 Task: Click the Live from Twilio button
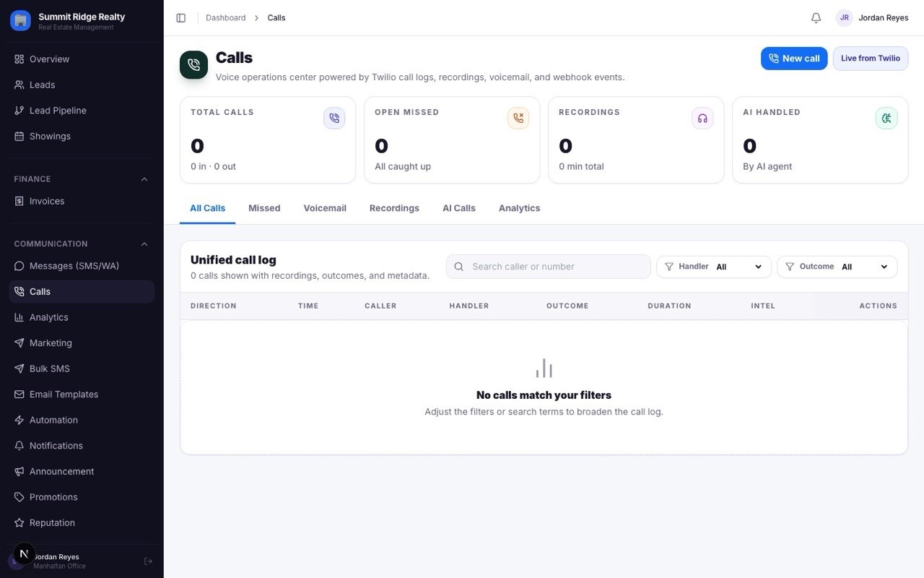tap(871, 59)
